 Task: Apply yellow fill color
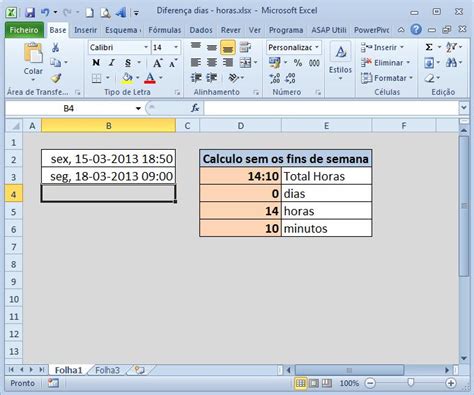(127, 78)
